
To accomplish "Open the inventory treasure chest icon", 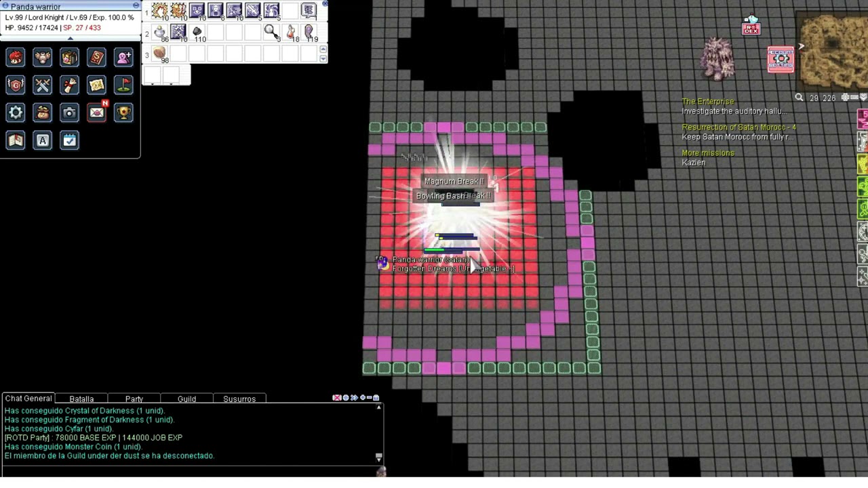I will pos(70,58).
